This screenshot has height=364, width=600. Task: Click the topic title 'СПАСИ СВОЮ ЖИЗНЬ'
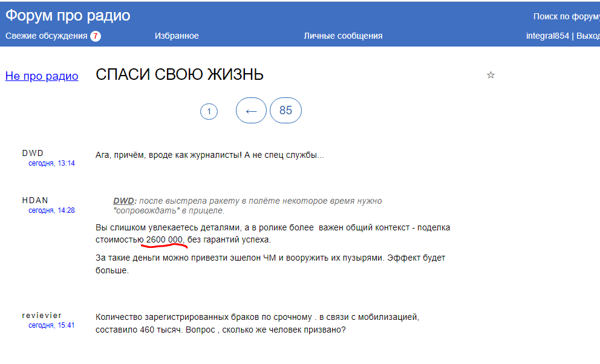point(180,74)
